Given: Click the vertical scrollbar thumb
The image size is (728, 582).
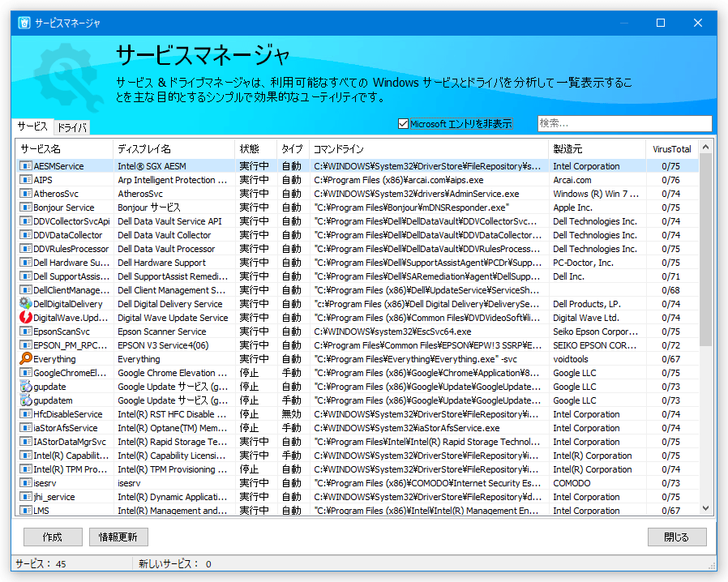Looking at the screenshot, I should (706, 250).
